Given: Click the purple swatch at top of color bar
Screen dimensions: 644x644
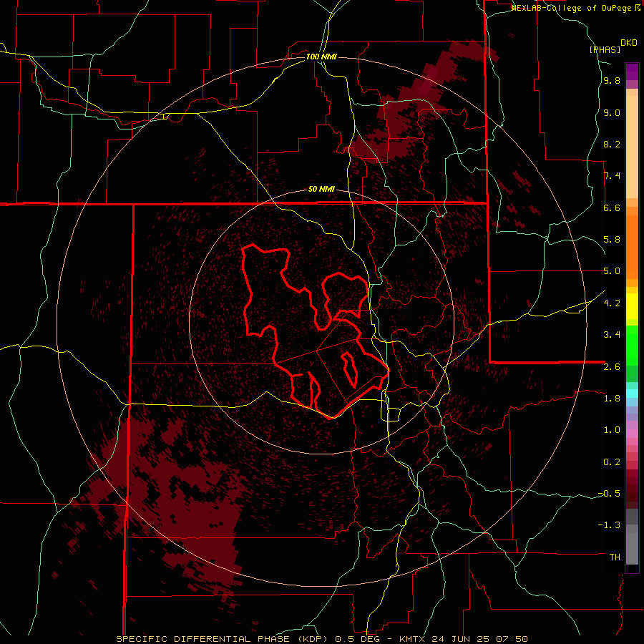Looking at the screenshot, I should [x=632, y=72].
